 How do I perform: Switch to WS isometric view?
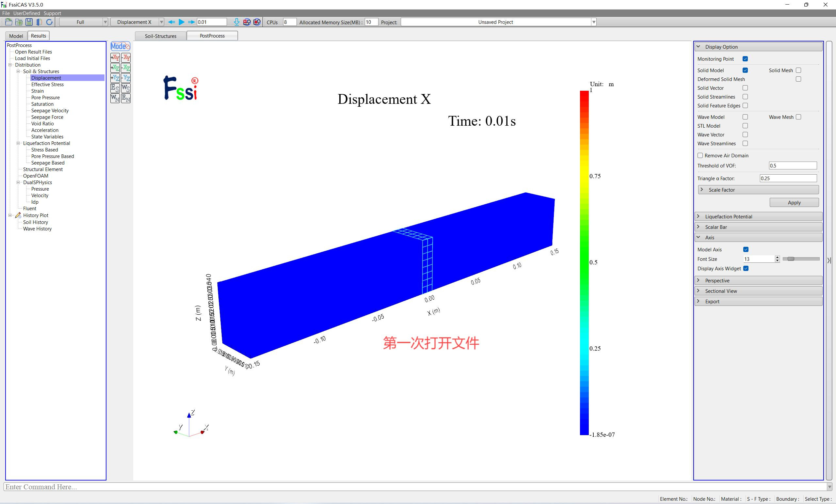126,88
